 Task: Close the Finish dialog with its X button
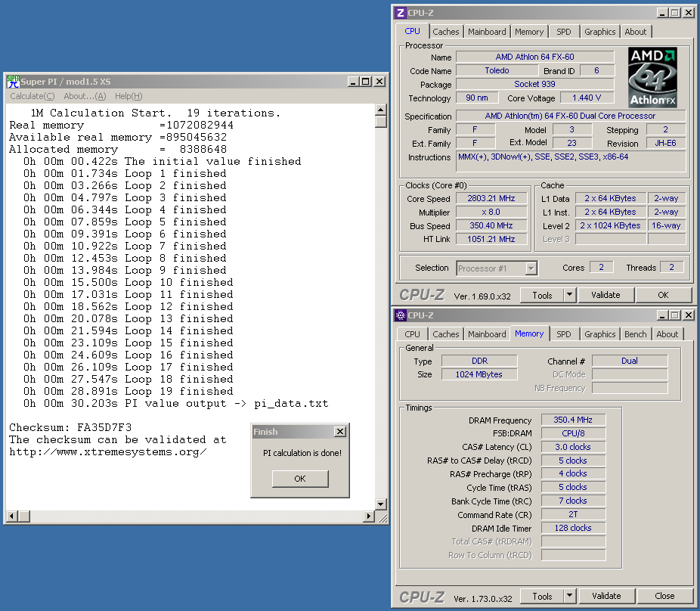[340, 432]
